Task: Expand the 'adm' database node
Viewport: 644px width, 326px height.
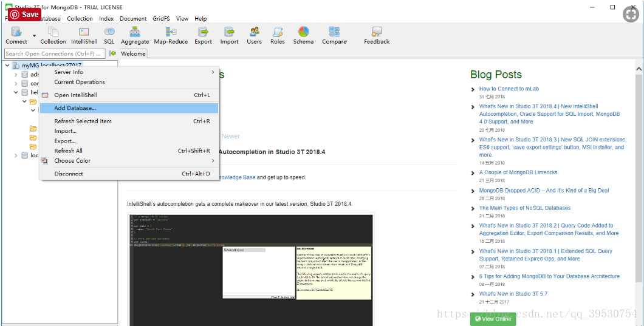Action: (16, 74)
